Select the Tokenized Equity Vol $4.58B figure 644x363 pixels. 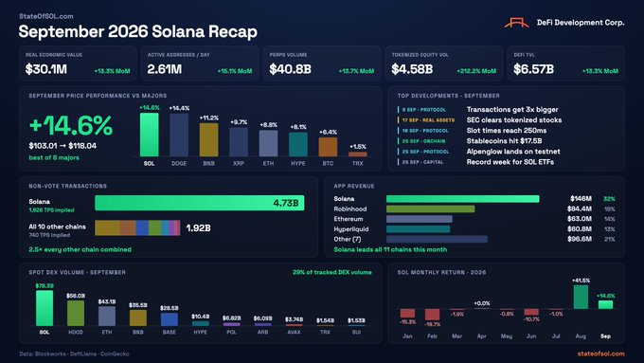(412, 69)
